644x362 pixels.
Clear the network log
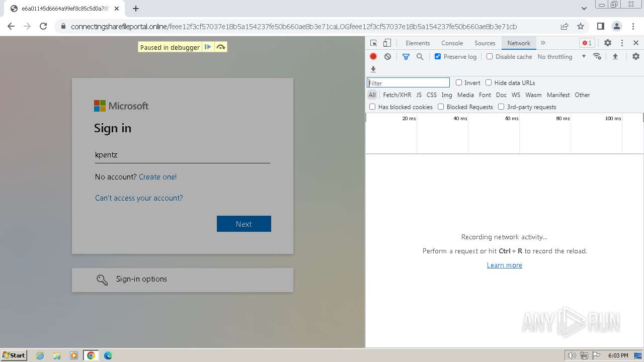click(387, 57)
